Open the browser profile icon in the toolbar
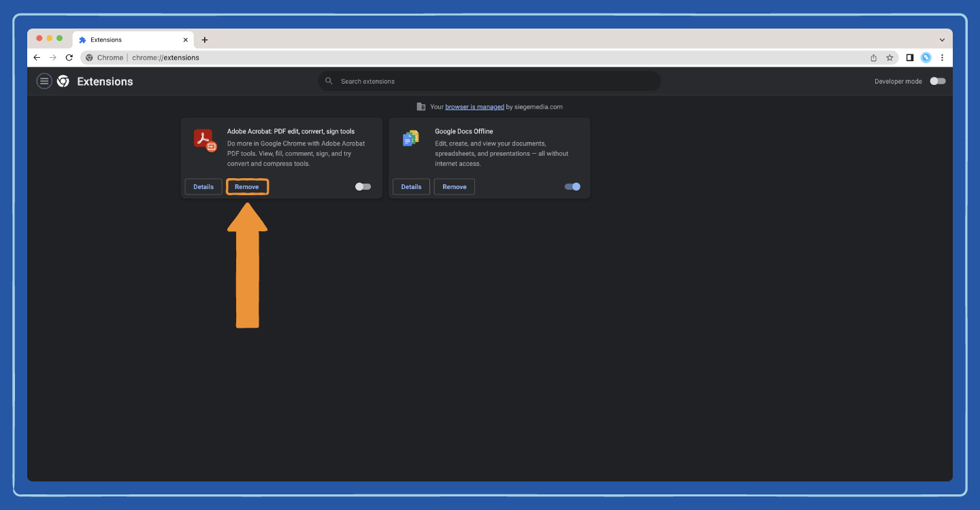Screen dimensions: 980x510 point(926,58)
